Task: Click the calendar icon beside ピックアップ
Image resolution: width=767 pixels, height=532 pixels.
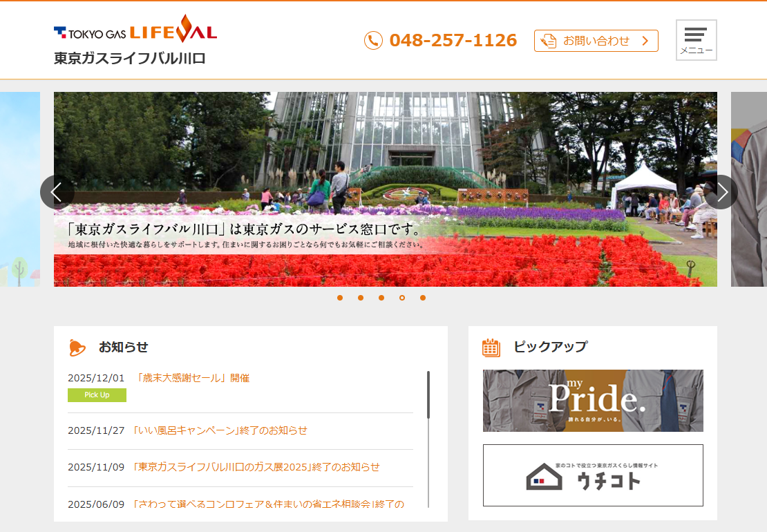Action: [491, 347]
